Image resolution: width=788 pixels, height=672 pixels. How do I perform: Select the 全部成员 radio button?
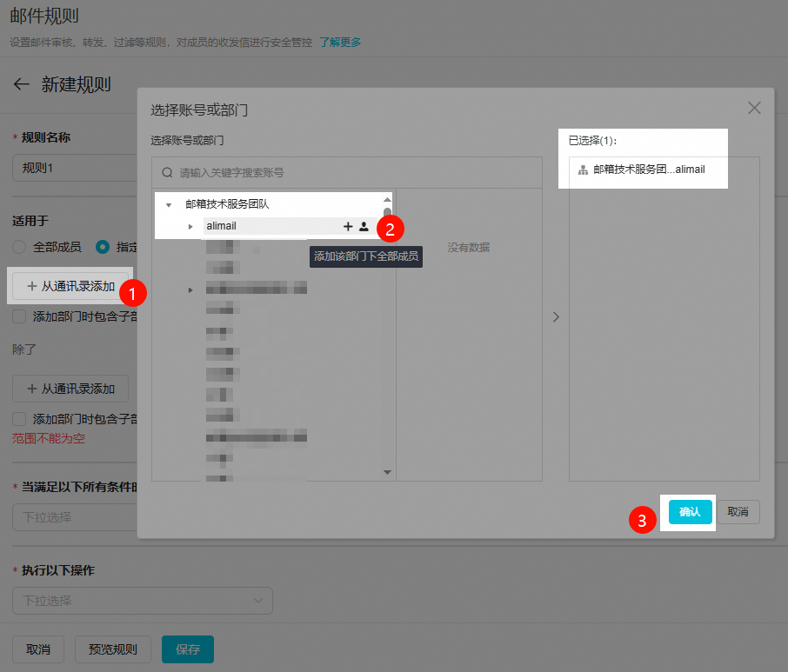click(20, 247)
